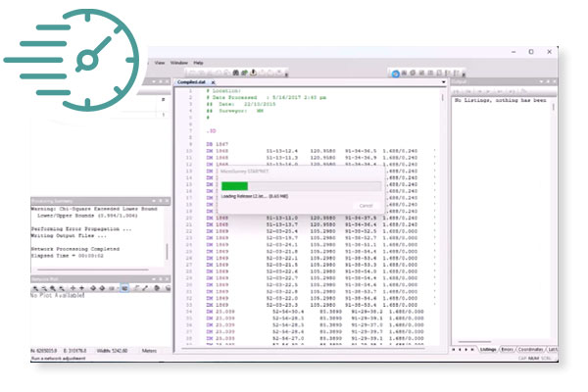Viewport: 588px width, 392px height.
Task: Toggle auto-hide pin on Processing Summary panel
Action: 162,199
